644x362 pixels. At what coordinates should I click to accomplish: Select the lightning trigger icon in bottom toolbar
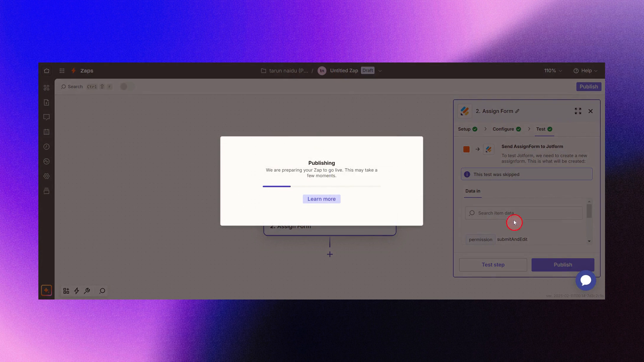coord(76,291)
